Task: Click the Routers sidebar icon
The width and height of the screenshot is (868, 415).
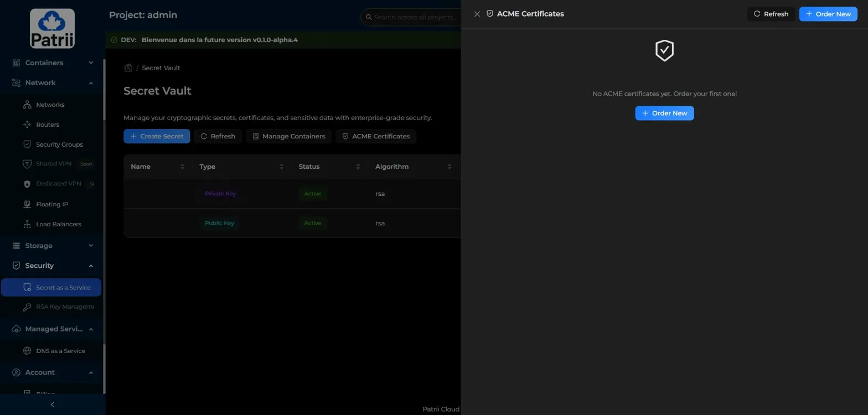Action: pyautogui.click(x=27, y=124)
